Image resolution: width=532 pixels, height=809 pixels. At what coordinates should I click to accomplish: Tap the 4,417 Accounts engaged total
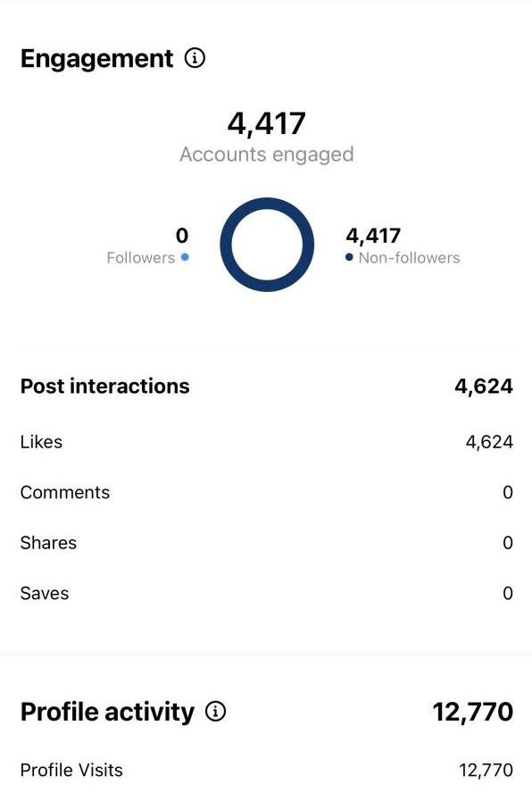266,124
